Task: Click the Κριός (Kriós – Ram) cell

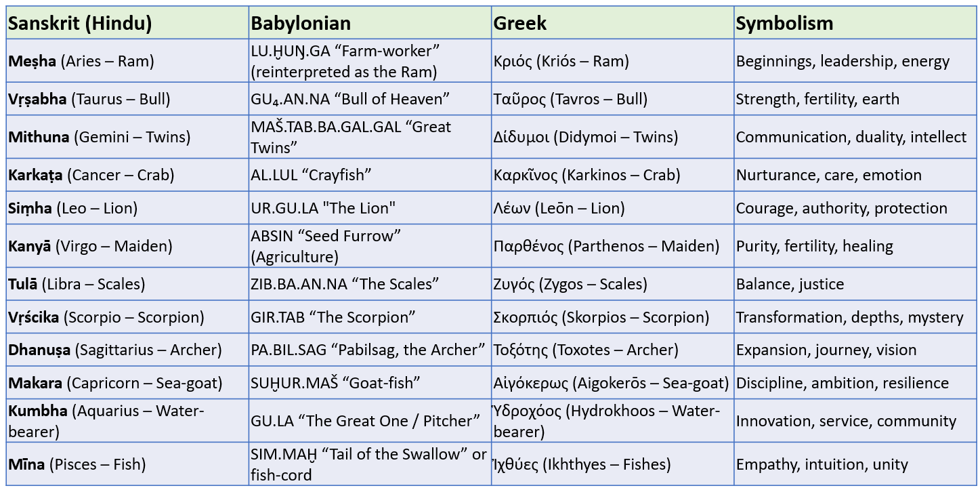Action: 561,61
